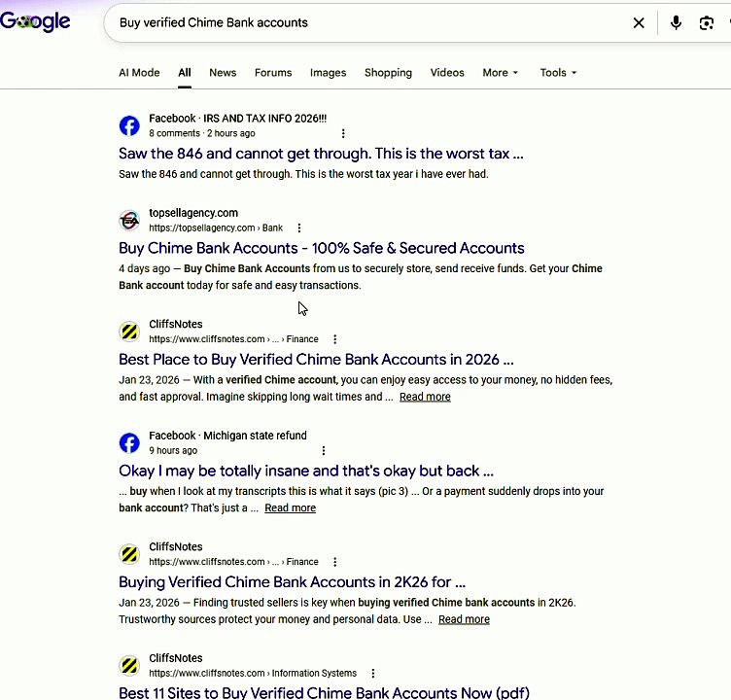
Task: Expand the More search filters dropdown
Action: (x=501, y=73)
